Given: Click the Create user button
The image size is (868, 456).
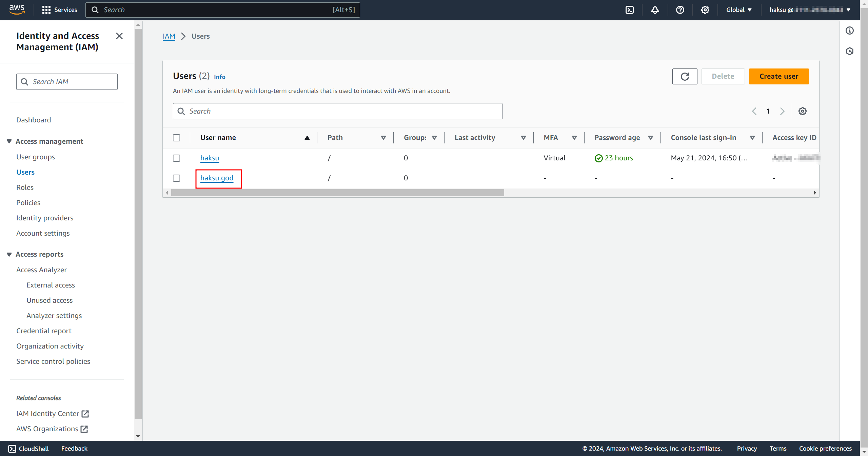Looking at the screenshot, I should 778,76.
